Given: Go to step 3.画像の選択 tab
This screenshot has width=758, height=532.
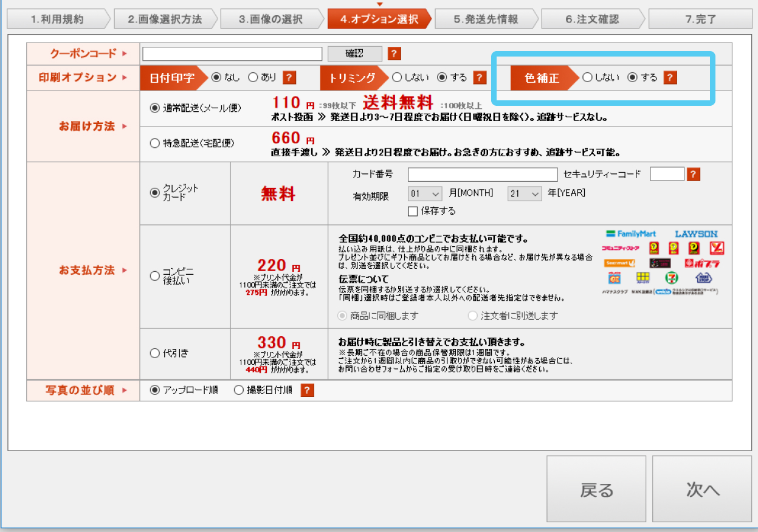Looking at the screenshot, I should tap(270, 19).
